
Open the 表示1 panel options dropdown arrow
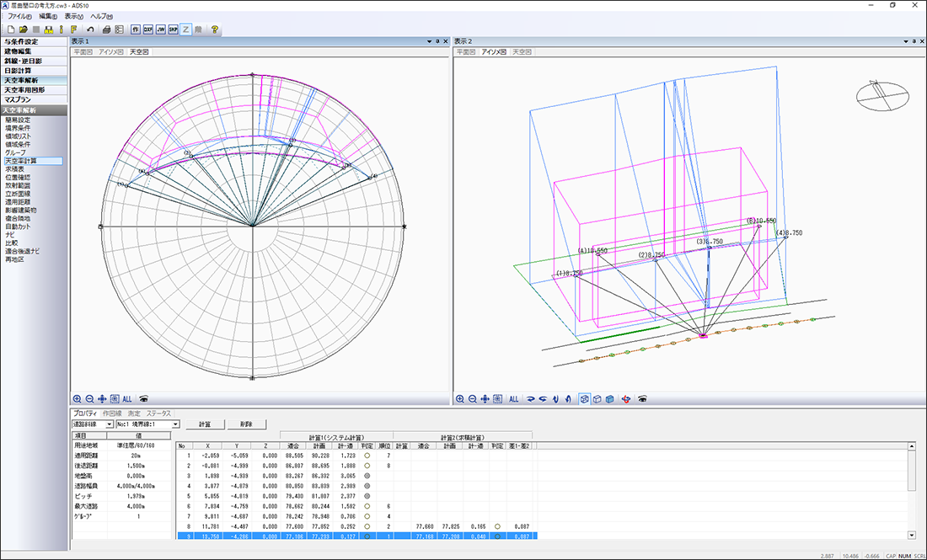tap(430, 41)
